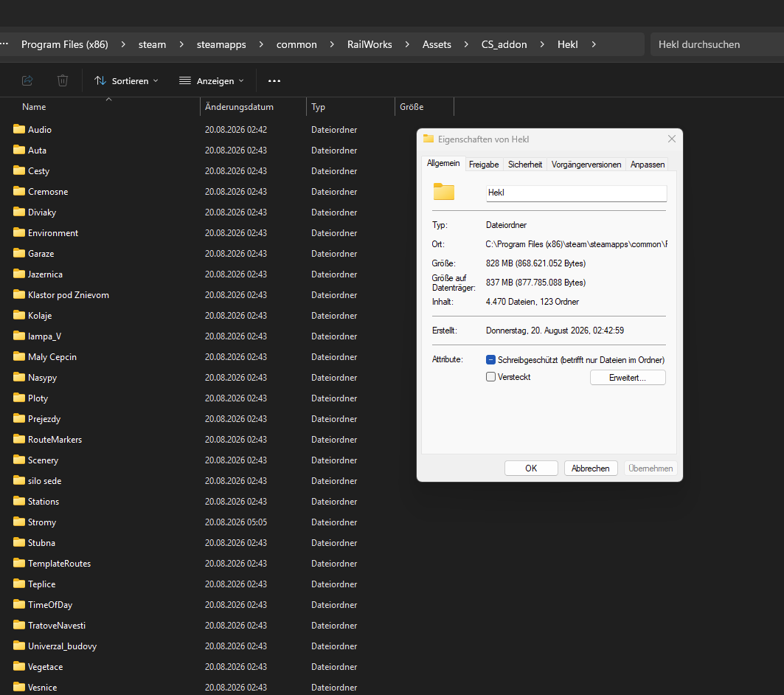Click the Jazernica folder icon

point(19,274)
